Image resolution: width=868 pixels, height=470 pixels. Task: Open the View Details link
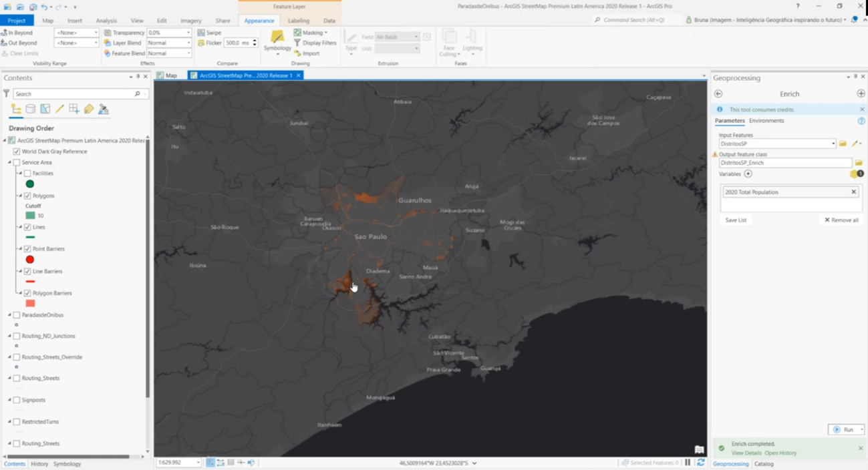click(746, 453)
